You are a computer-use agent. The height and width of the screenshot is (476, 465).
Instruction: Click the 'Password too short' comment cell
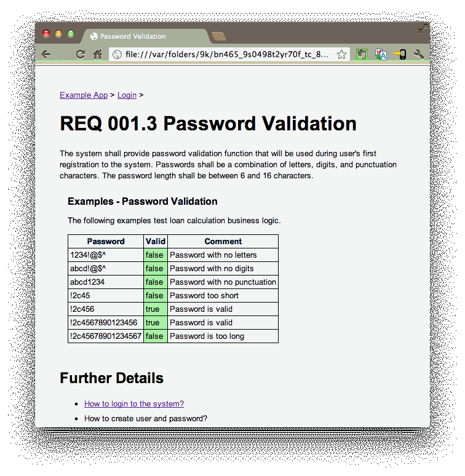point(222,296)
